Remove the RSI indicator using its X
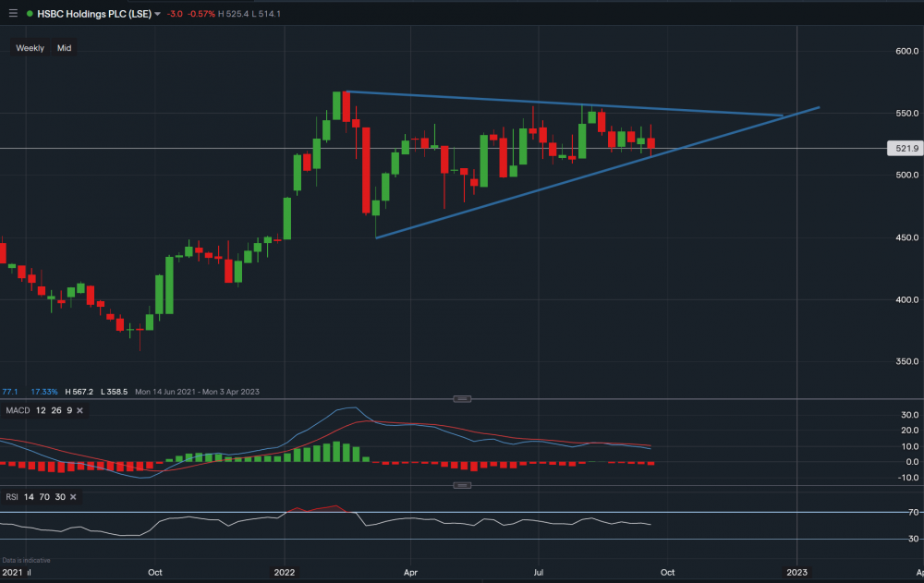 coord(71,497)
